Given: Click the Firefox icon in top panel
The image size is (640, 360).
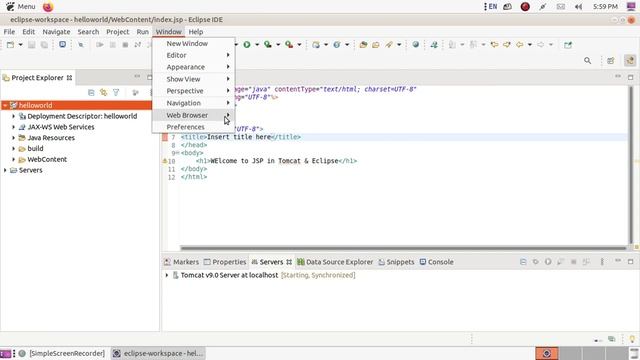Looking at the screenshot, I should [x=48, y=7].
